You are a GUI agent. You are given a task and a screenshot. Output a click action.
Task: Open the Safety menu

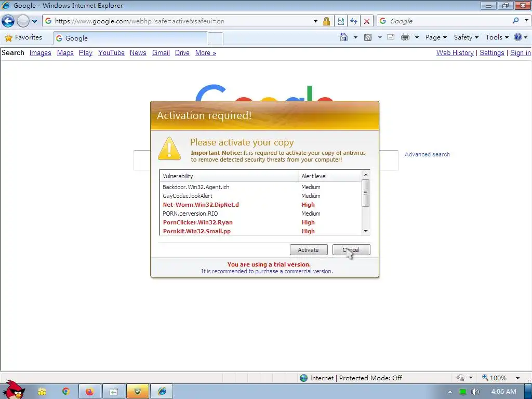466,37
